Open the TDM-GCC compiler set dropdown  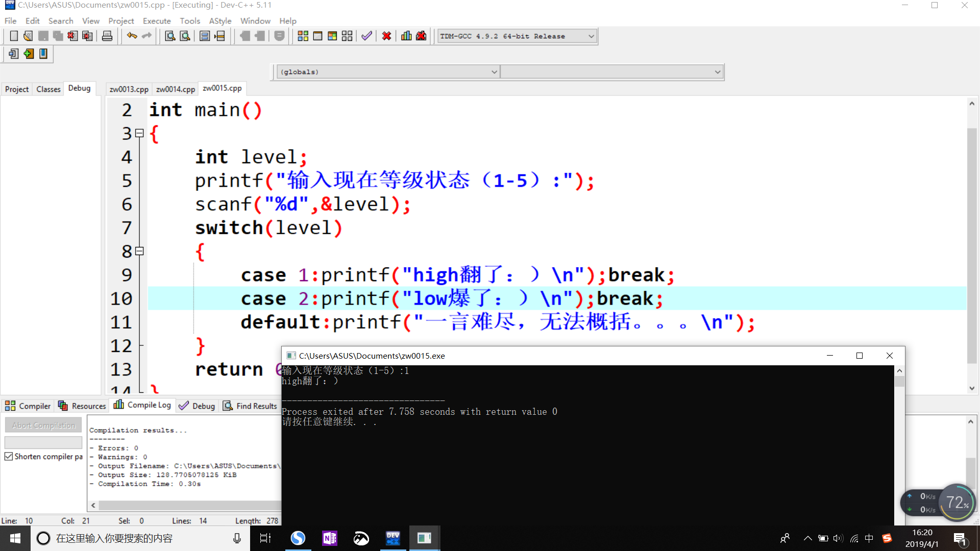coord(591,36)
